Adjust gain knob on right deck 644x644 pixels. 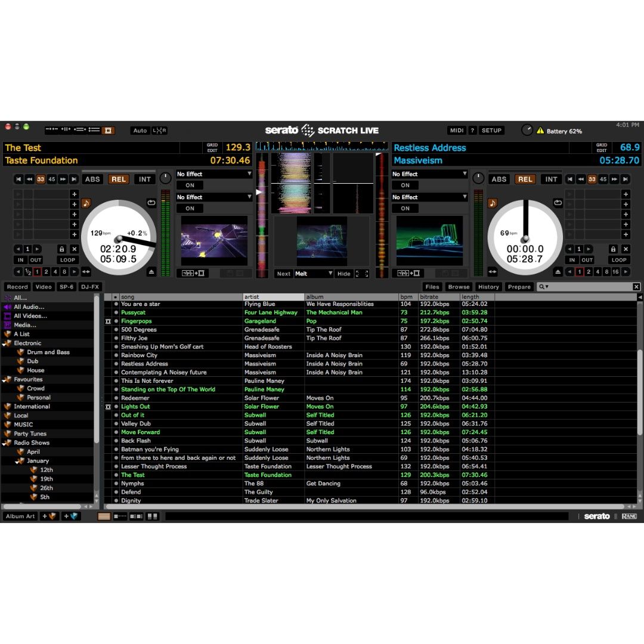[x=478, y=178]
